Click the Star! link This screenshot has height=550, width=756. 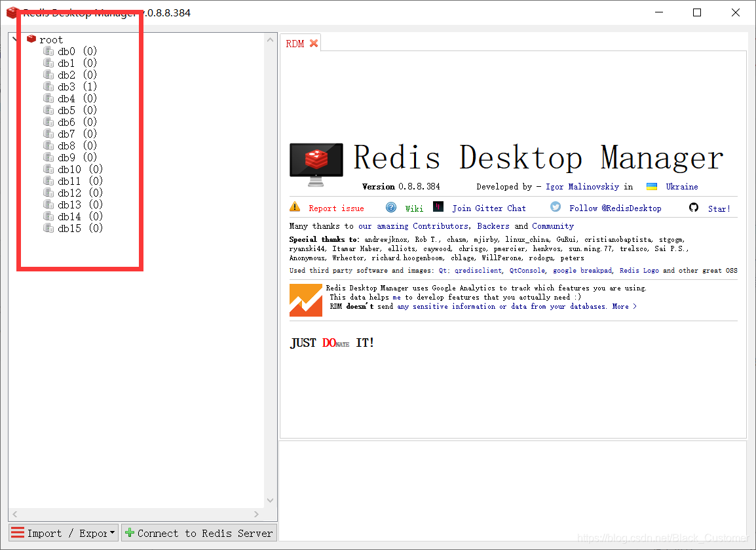tap(719, 209)
